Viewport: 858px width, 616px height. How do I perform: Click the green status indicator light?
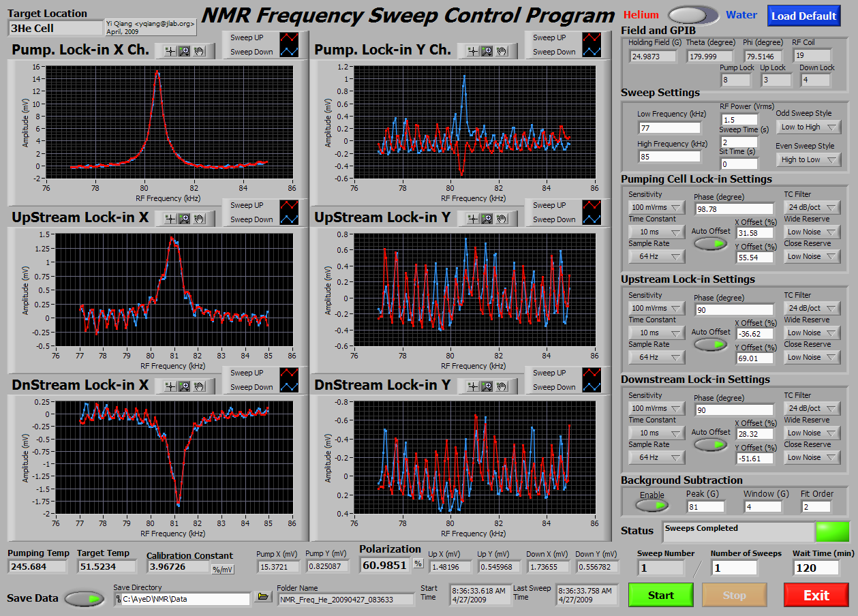click(x=833, y=532)
